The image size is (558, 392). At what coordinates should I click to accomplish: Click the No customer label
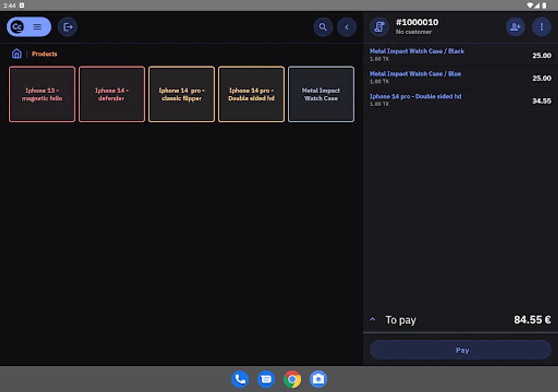coord(414,32)
